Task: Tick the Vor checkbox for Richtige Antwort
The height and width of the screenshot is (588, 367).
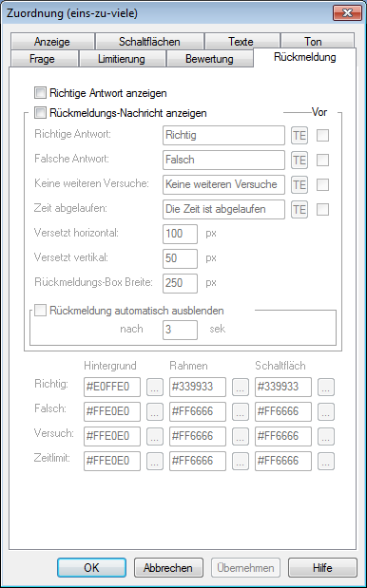Action: click(322, 136)
